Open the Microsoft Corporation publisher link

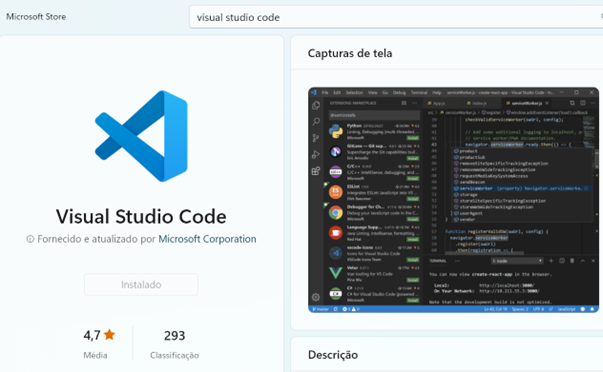coord(207,239)
